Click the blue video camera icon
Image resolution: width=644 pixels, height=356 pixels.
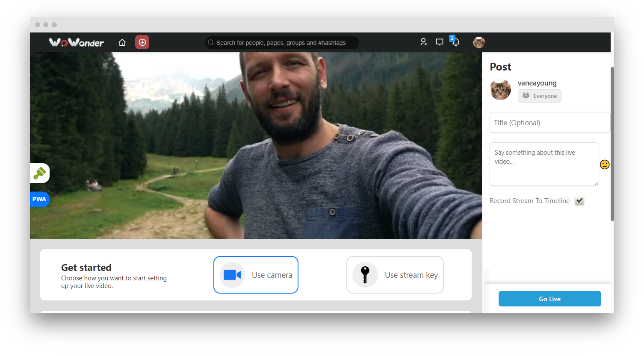tap(231, 275)
